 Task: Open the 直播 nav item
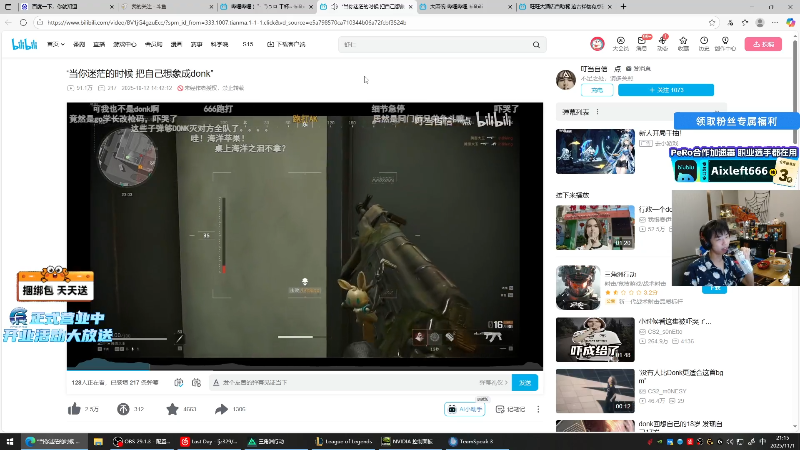[x=99, y=44]
